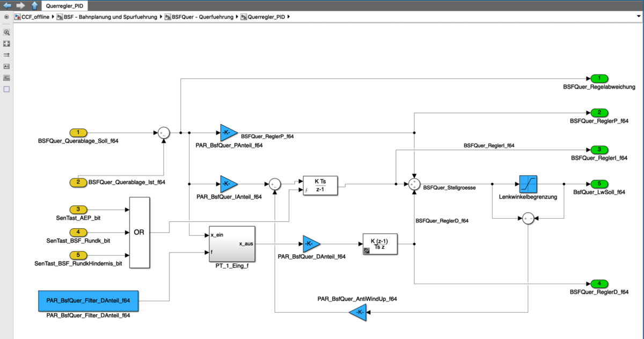Select the Annotation text tool

[x=7, y=67]
